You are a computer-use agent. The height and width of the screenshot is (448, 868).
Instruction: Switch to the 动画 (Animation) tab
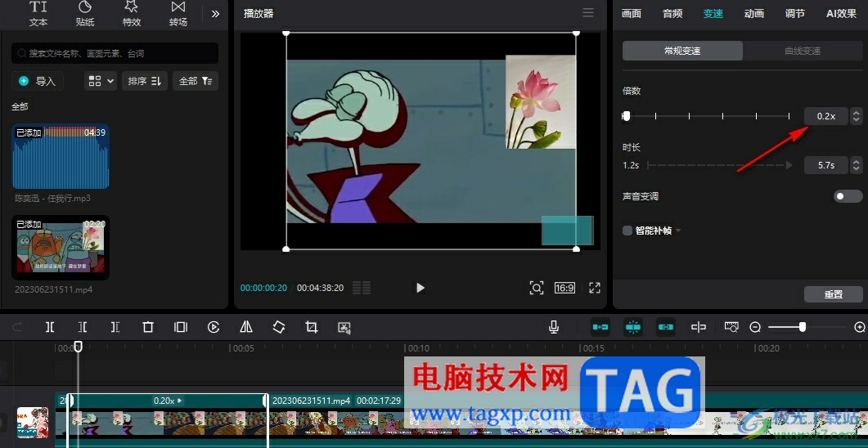click(x=754, y=14)
